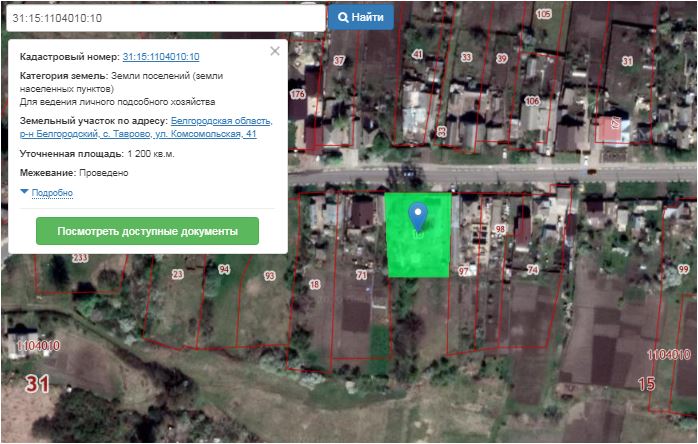Click parcel label 106 on map
This screenshot has width=698, height=444.
click(x=532, y=101)
